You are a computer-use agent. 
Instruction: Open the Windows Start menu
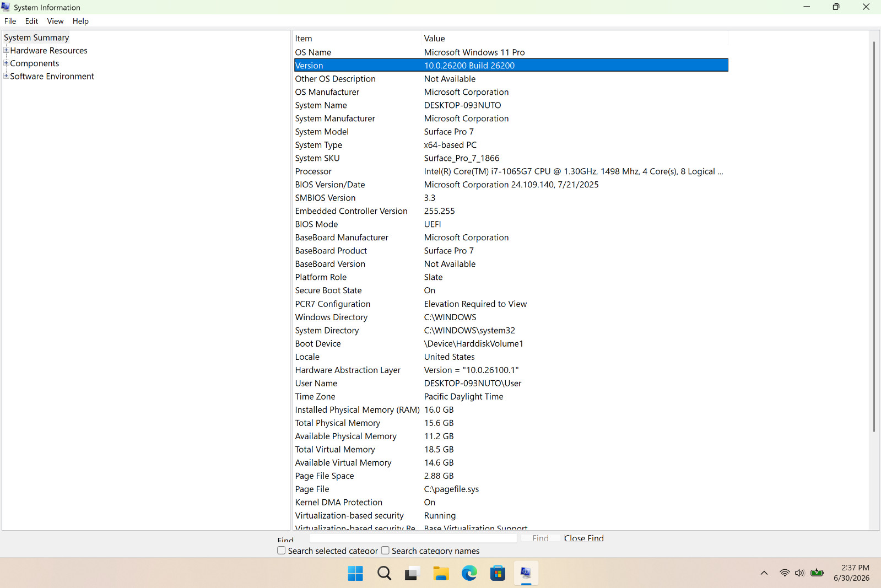point(355,573)
